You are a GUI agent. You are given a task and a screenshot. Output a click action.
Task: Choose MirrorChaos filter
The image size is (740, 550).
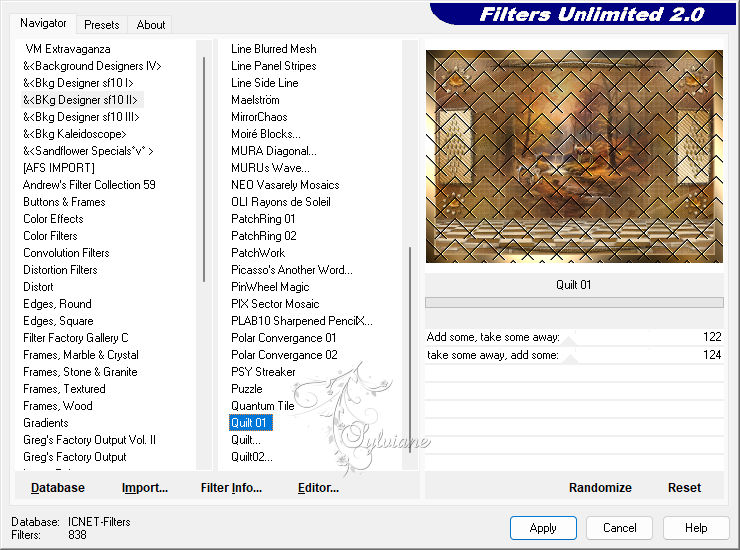pyautogui.click(x=259, y=117)
